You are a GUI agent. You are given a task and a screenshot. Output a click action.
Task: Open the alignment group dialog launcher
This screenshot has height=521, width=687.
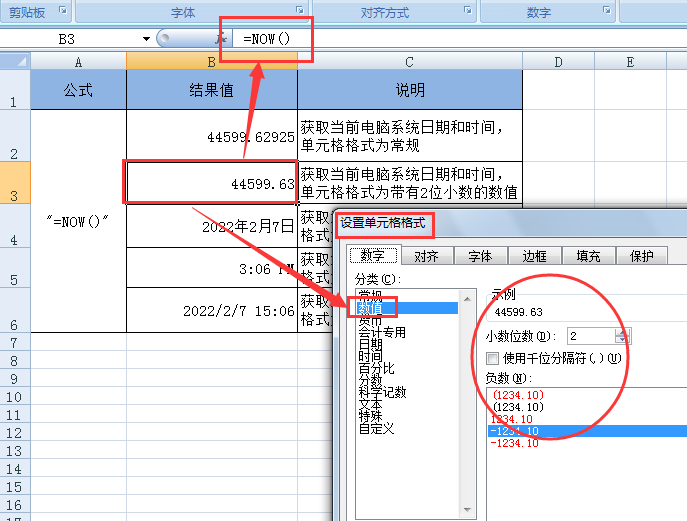pyautogui.click(x=468, y=10)
